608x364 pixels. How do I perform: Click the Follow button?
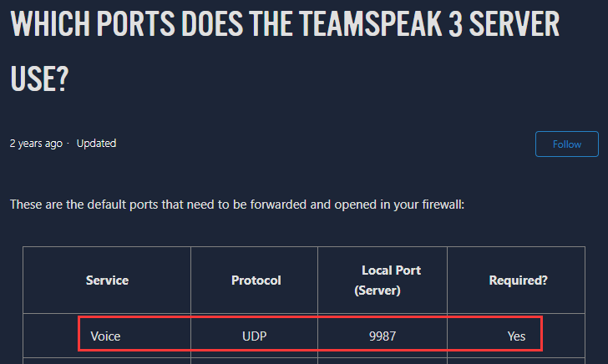tap(567, 144)
